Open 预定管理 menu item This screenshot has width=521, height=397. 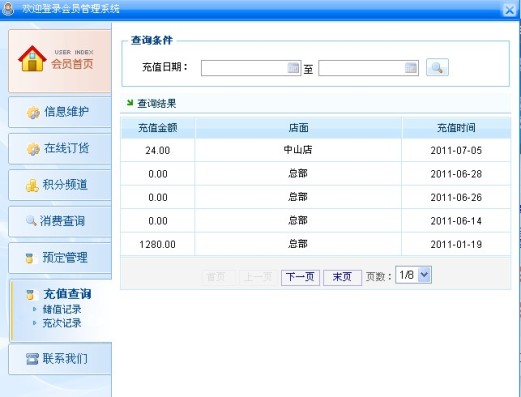click(x=60, y=258)
